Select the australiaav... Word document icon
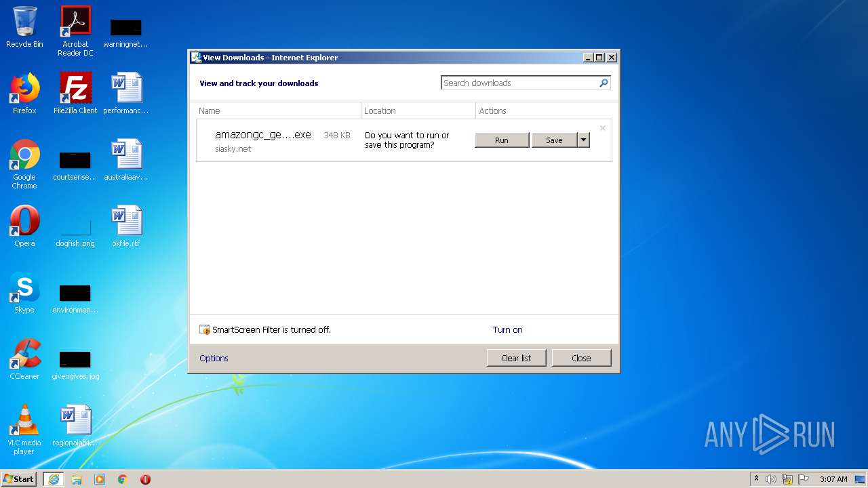 [126, 160]
